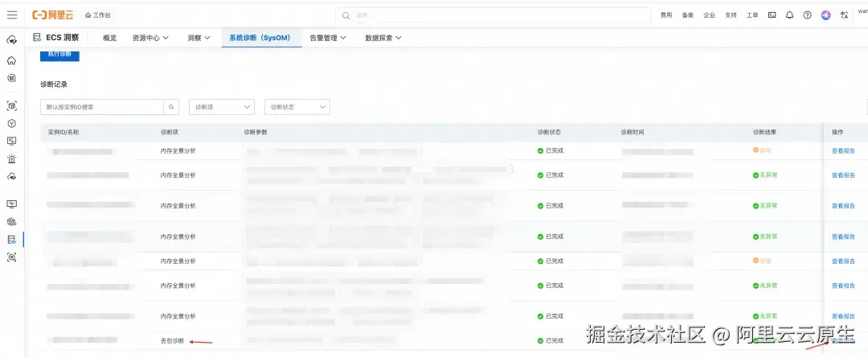Expand the 数据探索 dropdown
868x358 pixels.
click(x=383, y=39)
